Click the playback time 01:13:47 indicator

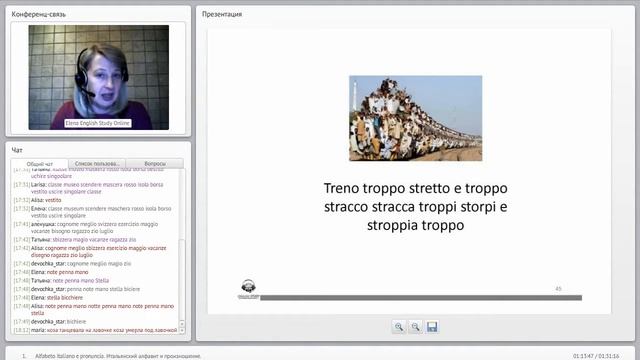pyautogui.click(x=583, y=356)
